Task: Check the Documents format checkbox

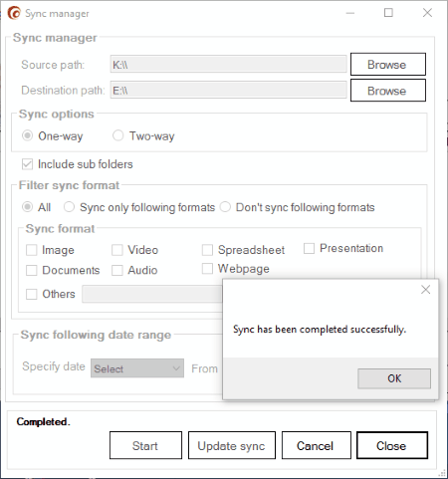Action: pyautogui.click(x=32, y=270)
